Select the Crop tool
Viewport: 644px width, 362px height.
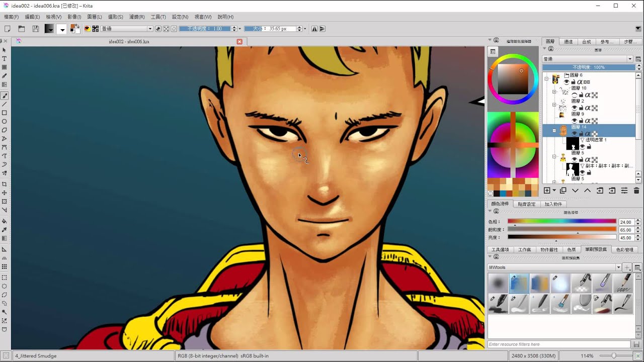coord(5,184)
